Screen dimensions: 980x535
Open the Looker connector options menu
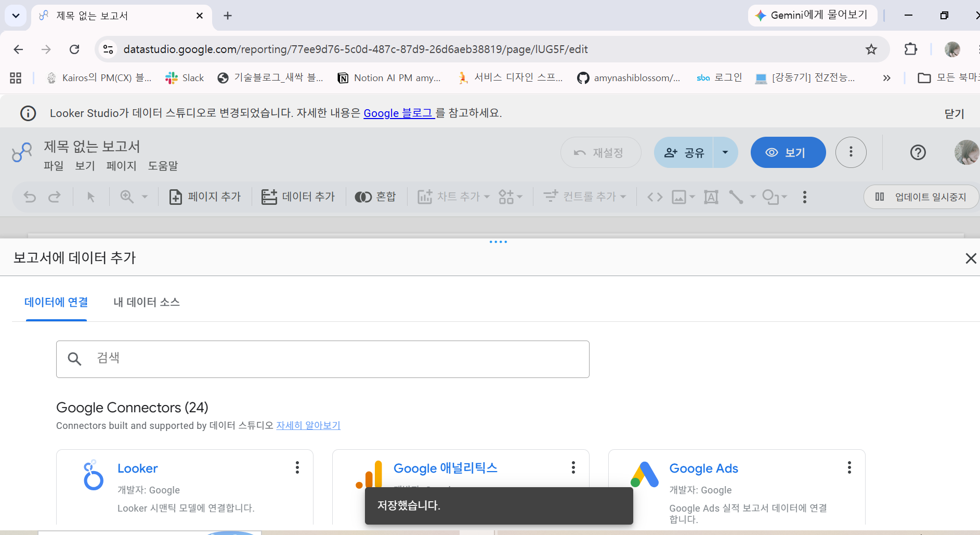(297, 467)
